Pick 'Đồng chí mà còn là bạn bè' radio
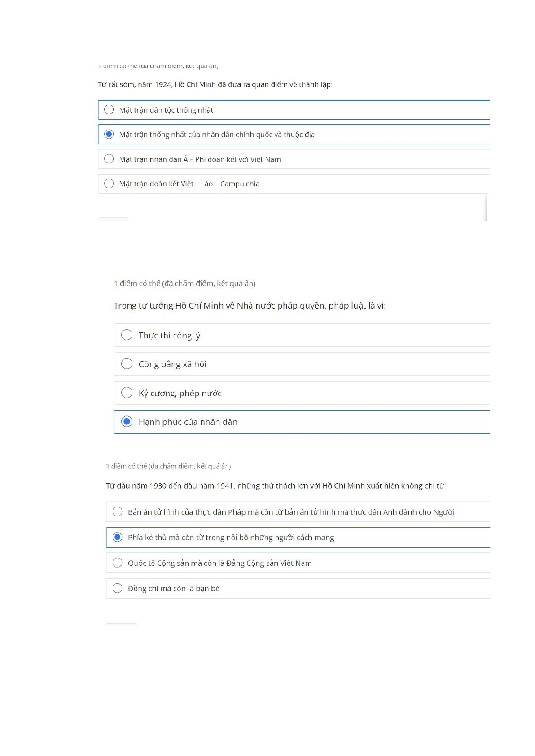Viewport: 535px width, 756px height. pos(117,588)
